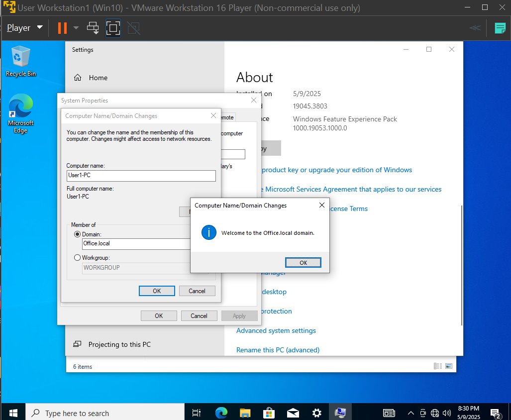This screenshot has width=511, height=420.
Task: Click the blue information icon in the Welcome dialog
Action: [x=209, y=233]
